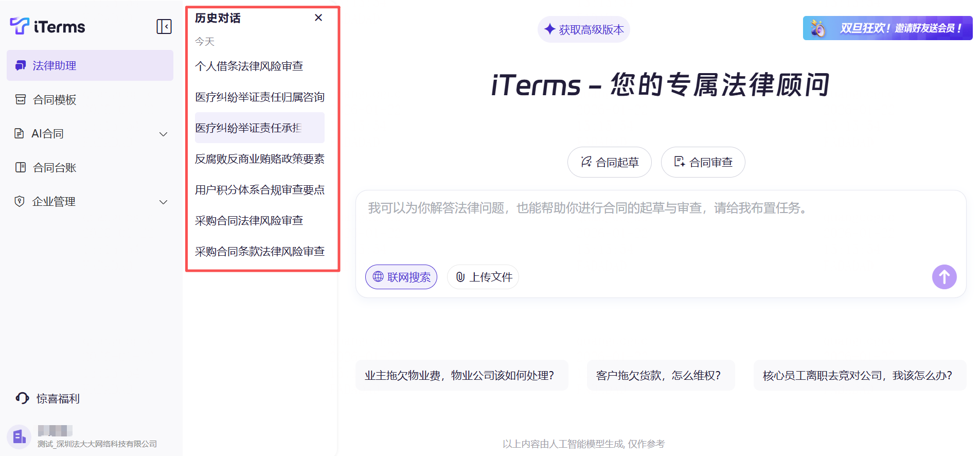The width and height of the screenshot is (980, 456).
Task: Start 合同审查 contract review
Action: point(703,162)
